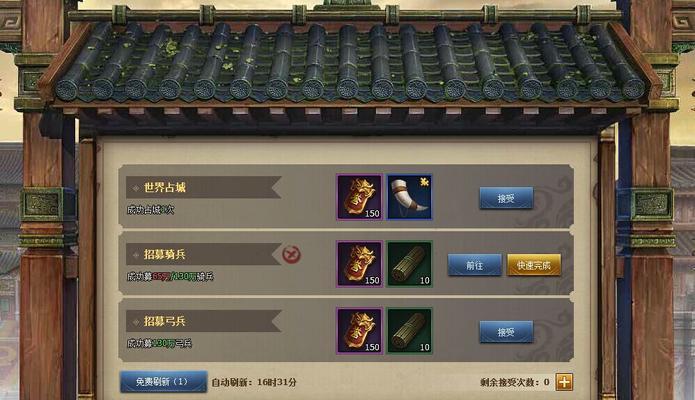This screenshot has height=400, width=695.
Task: Select the 招募弓兵 quest title banner
Action: pos(203,321)
